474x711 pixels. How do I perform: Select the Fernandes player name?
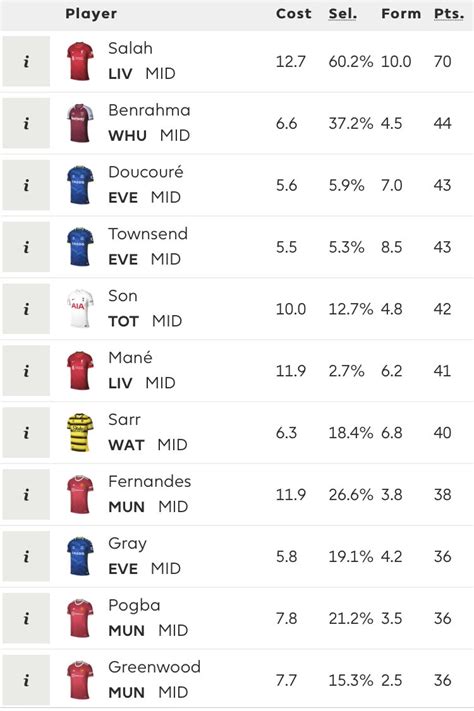coord(149,482)
